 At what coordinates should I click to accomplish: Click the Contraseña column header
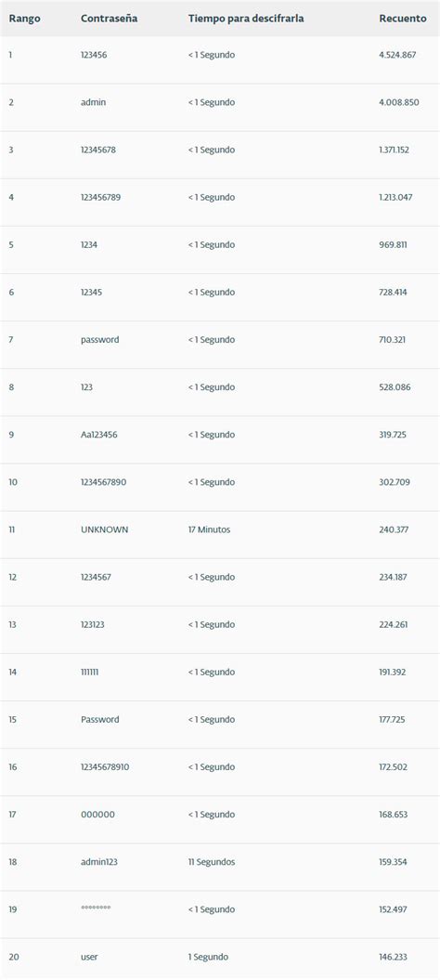[109, 19]
